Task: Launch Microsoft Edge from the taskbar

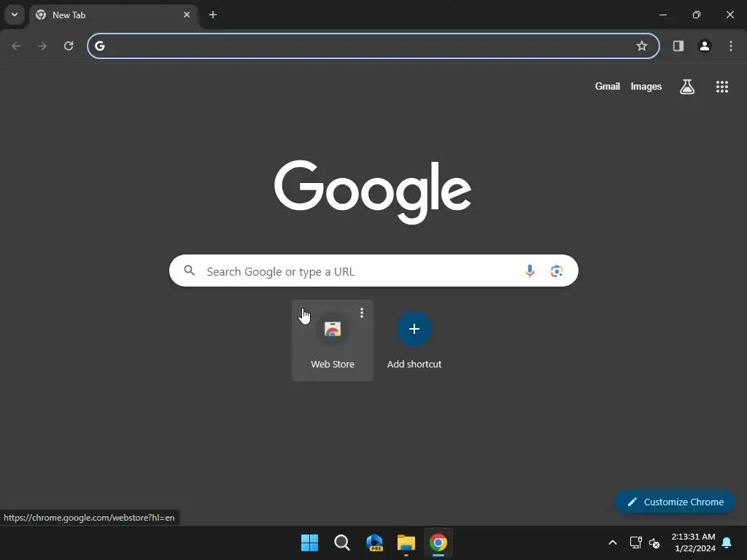Action: pos(374,542)
